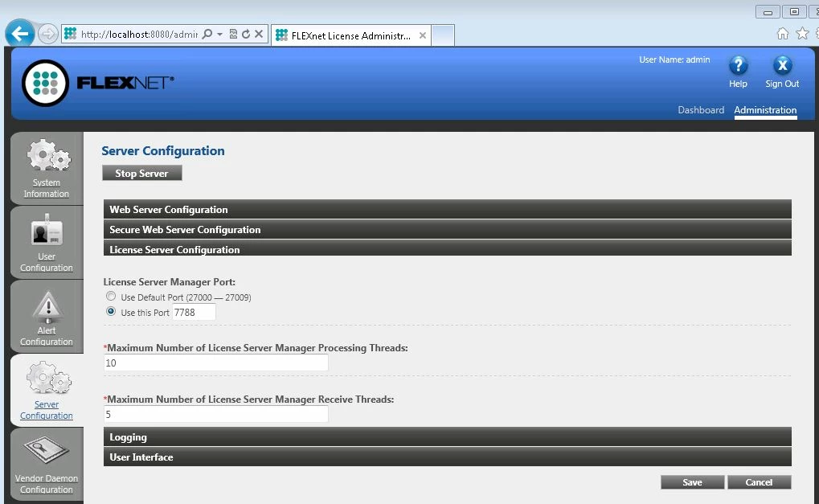Open a new blank browser tab
This screenshot has height=504, width=819.
tap(443, 35)
